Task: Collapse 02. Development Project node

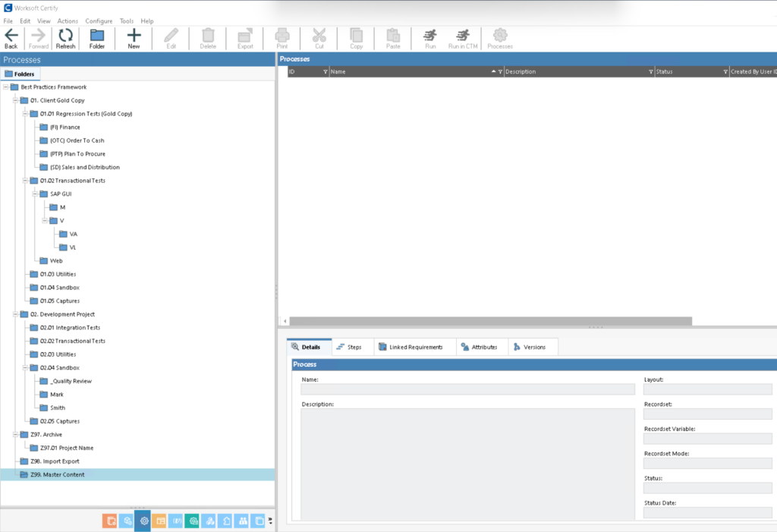Action: tap(15, 314)
